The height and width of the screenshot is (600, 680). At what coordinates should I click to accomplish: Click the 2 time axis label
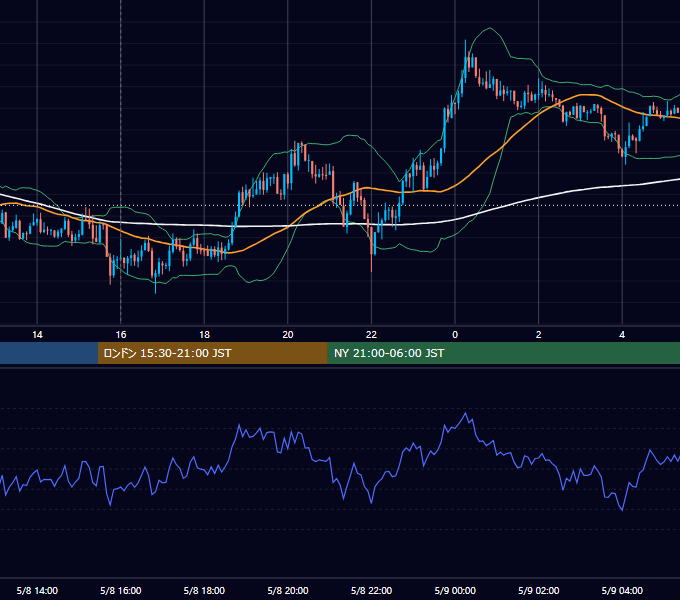click(x=539, y=335)
